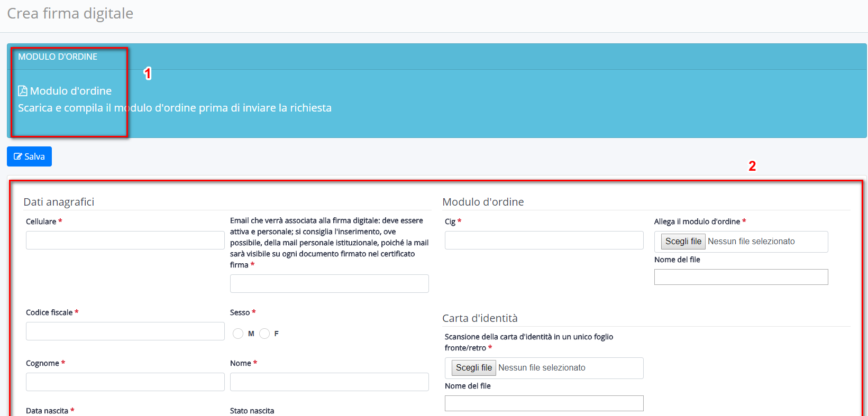Screen dimensions: 868x416
Task: Select the M radio button for Sesso
Action: [x=238, y=334]
